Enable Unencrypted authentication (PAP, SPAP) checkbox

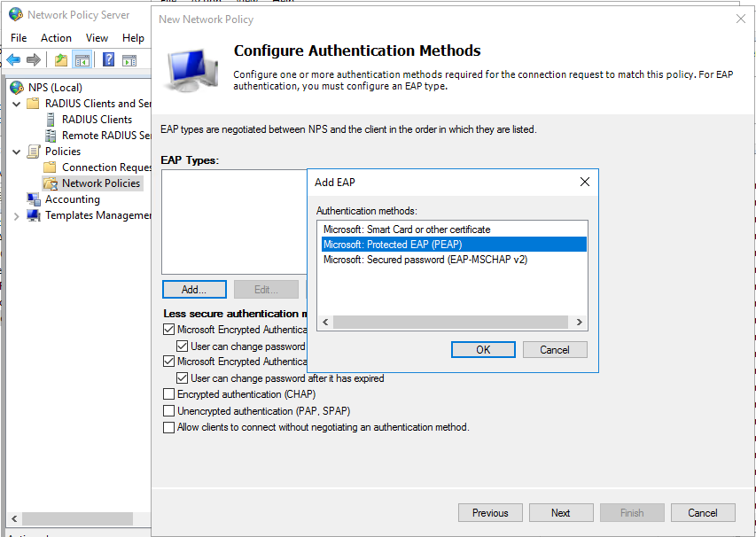[x=168, y=410]
